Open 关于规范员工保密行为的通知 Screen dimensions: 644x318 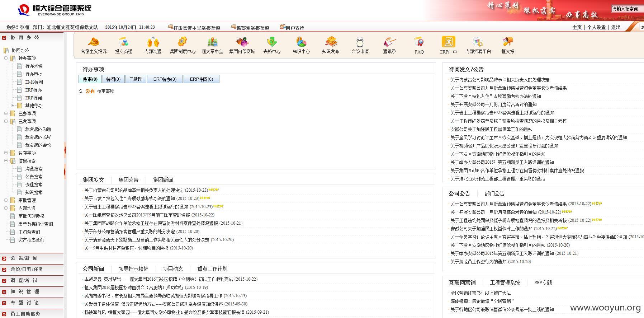pos(478,262)
